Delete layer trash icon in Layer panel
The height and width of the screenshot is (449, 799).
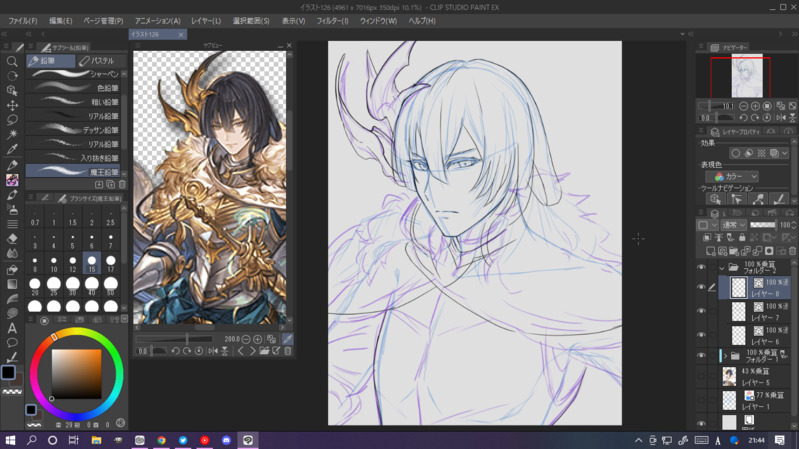click(x=792, y=251)
